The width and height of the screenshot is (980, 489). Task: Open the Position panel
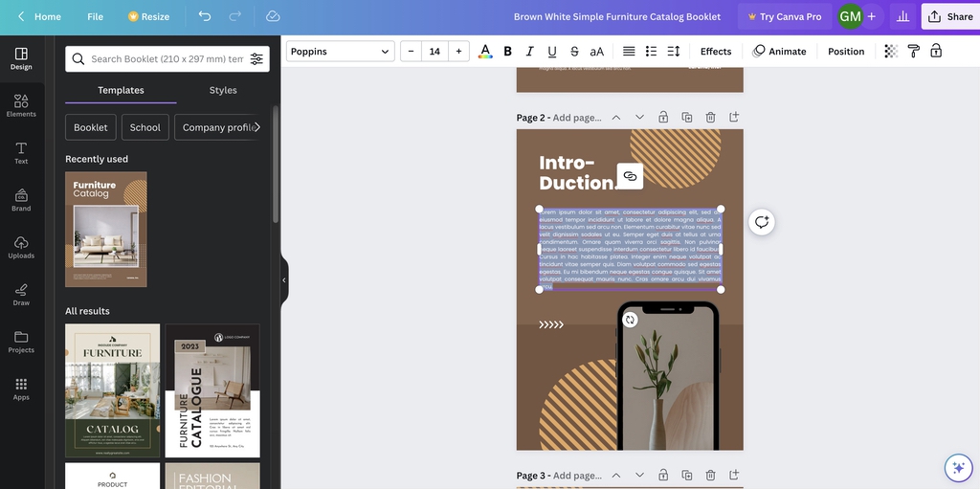846,52
